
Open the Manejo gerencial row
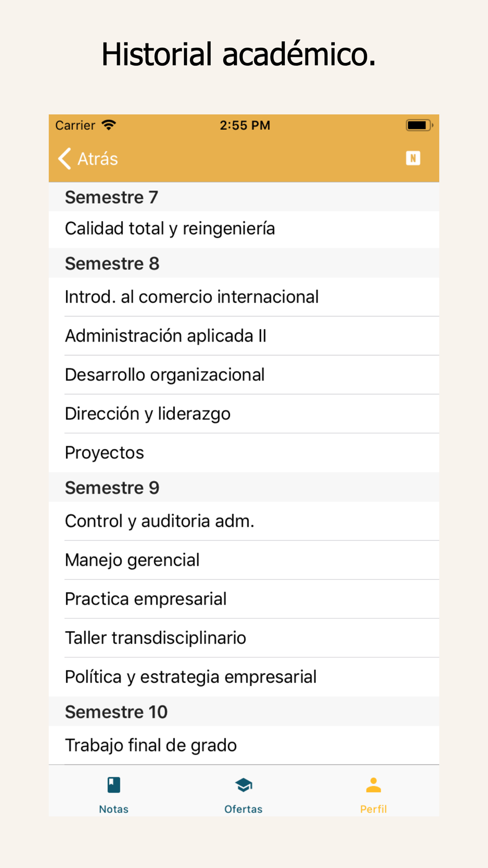244,560
